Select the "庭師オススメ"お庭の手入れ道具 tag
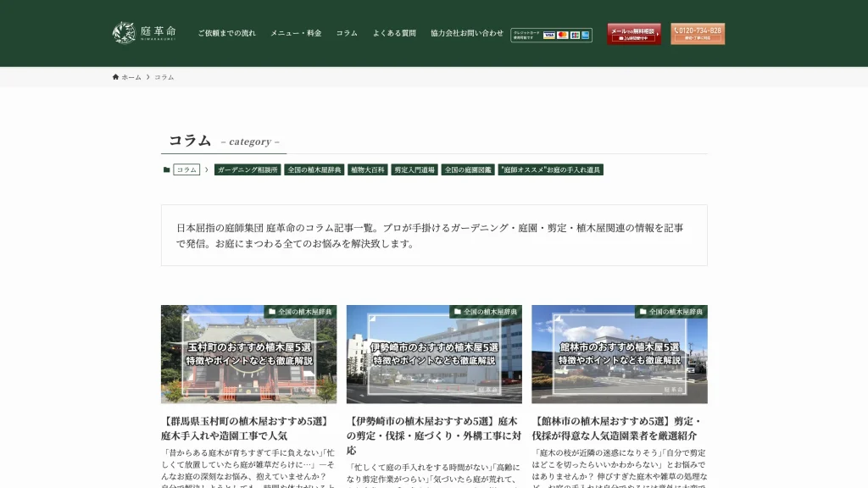The width and height of the screenshot is (868, 488). pos(551,169)
